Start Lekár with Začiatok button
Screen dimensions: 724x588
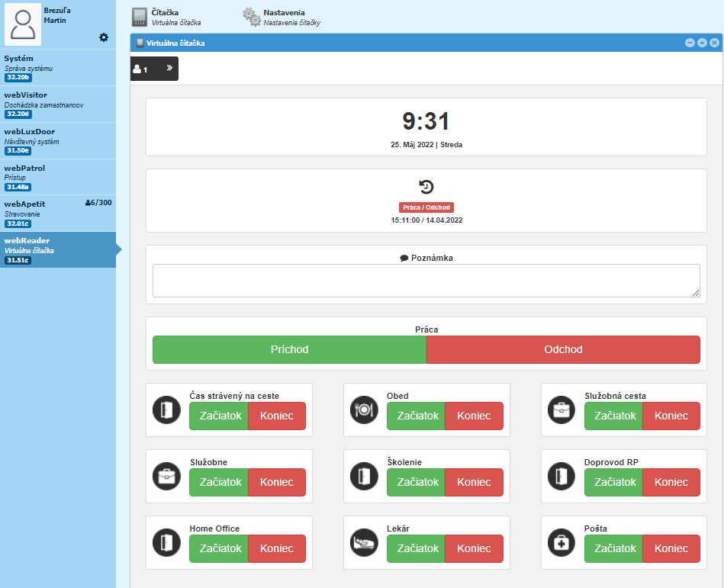tap(416, 548)
